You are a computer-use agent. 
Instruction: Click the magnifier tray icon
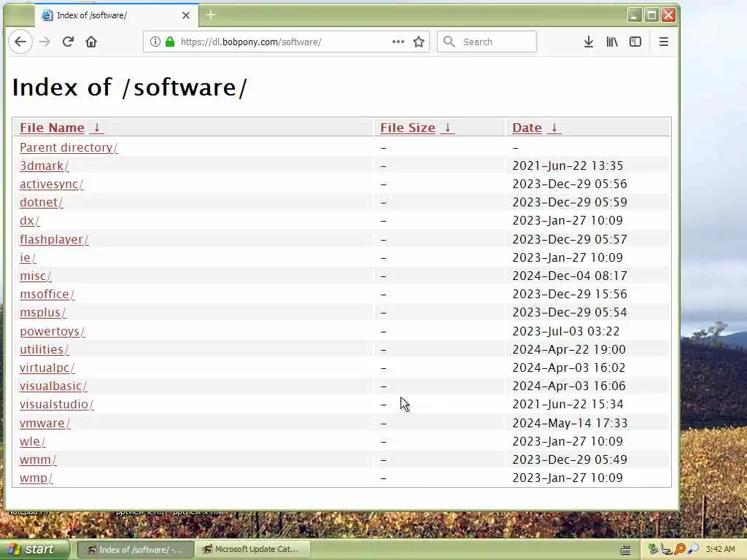pos(694,550)
